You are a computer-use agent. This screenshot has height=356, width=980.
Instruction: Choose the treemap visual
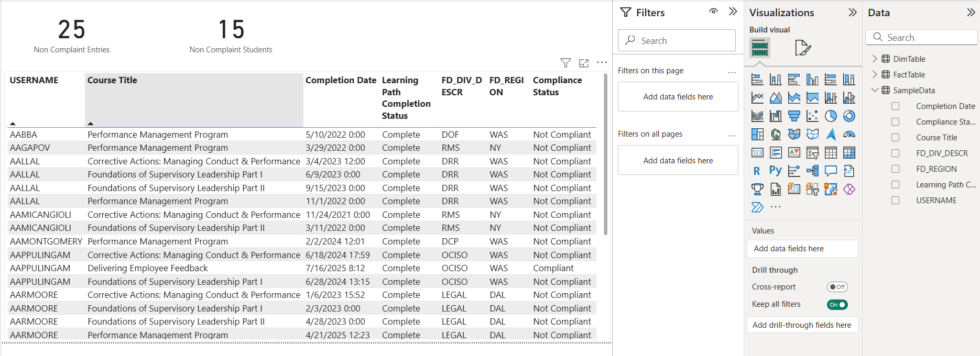pyautogui.click(x=757, y=135)
